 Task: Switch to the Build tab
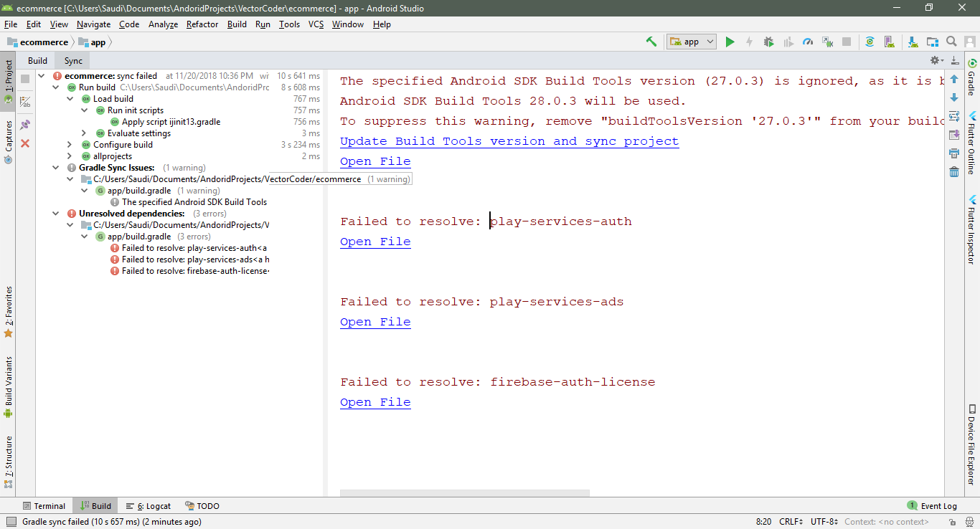[38, 61]
